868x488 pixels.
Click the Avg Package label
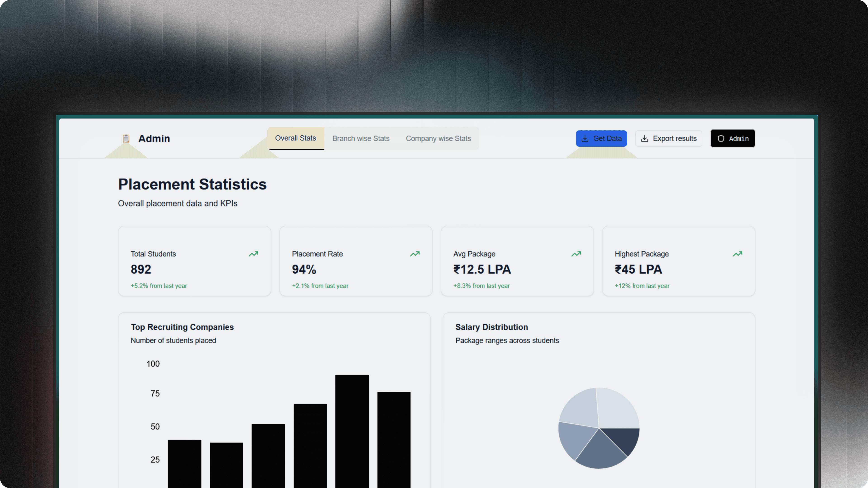474,254
